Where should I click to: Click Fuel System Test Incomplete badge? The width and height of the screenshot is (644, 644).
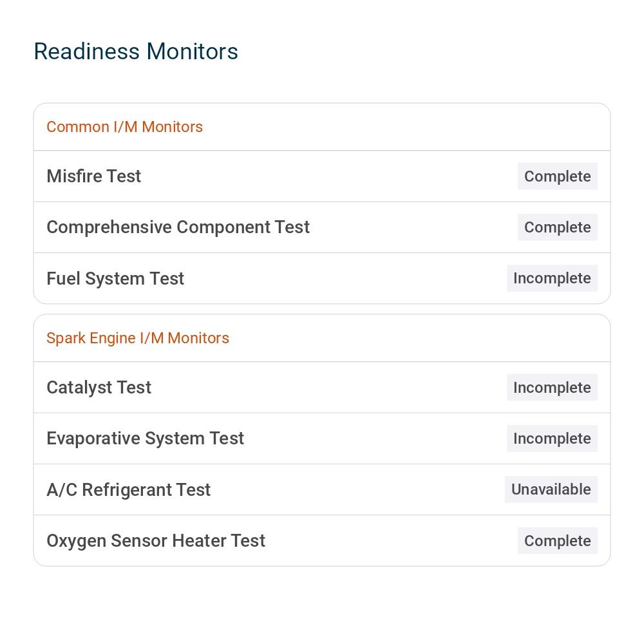[x=552, y=278]
